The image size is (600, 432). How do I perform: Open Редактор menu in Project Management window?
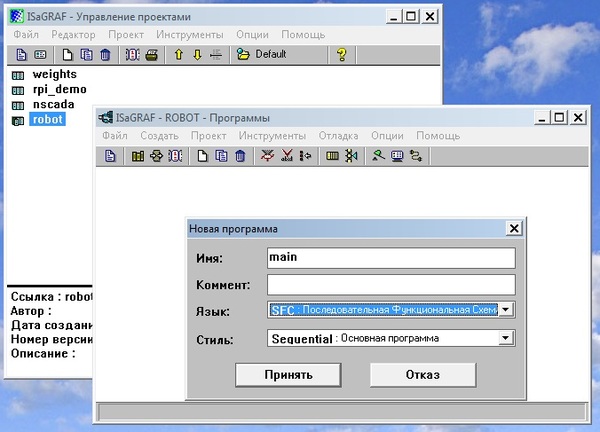click(x=73, y=34)
